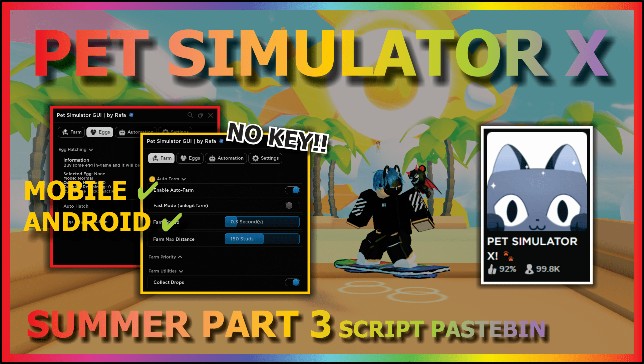This screenshot has width=644, height=364.
Task: Click the close icon in GUI header
Action: click(x=211, y=115)
